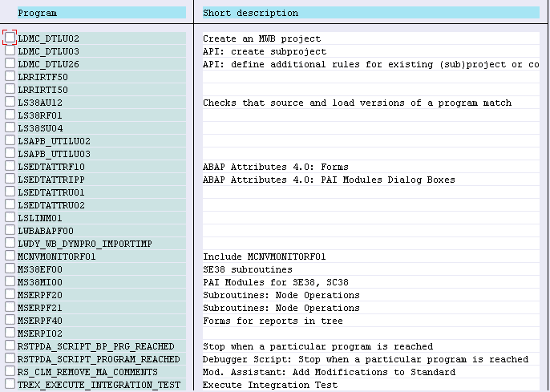
Task: Click program name LSEDTATTRIPP
Action: click(51, 180)
